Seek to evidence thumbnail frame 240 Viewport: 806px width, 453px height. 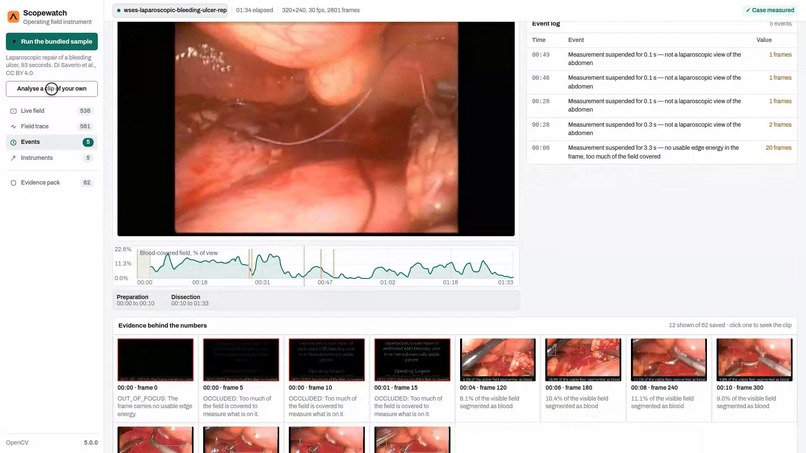click(x=669, y=360)
